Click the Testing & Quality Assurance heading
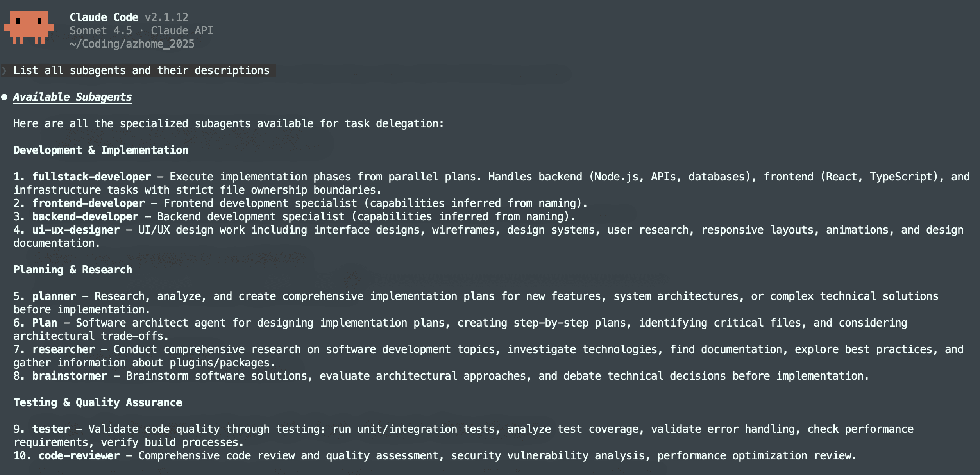This screenshot has width=980, height=475. pyautogui.click(x=97, y=402)
